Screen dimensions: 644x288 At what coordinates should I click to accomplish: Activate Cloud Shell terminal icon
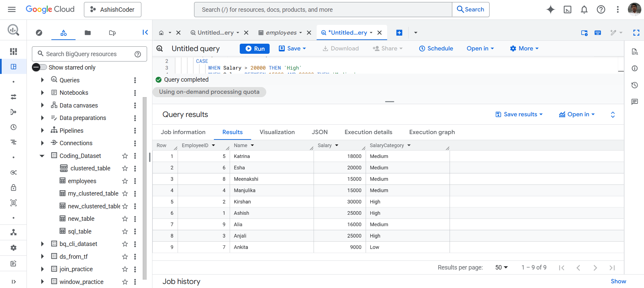567,9
